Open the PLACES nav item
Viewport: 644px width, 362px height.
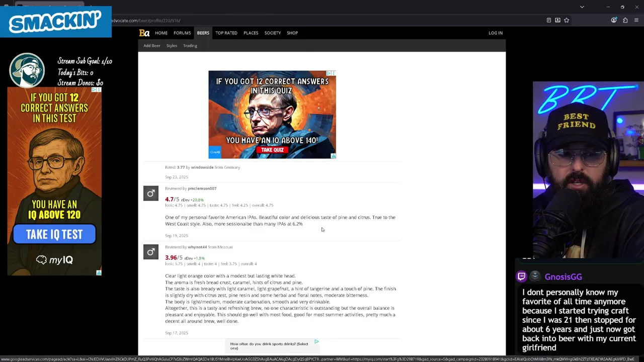click(x=251, y=33)
